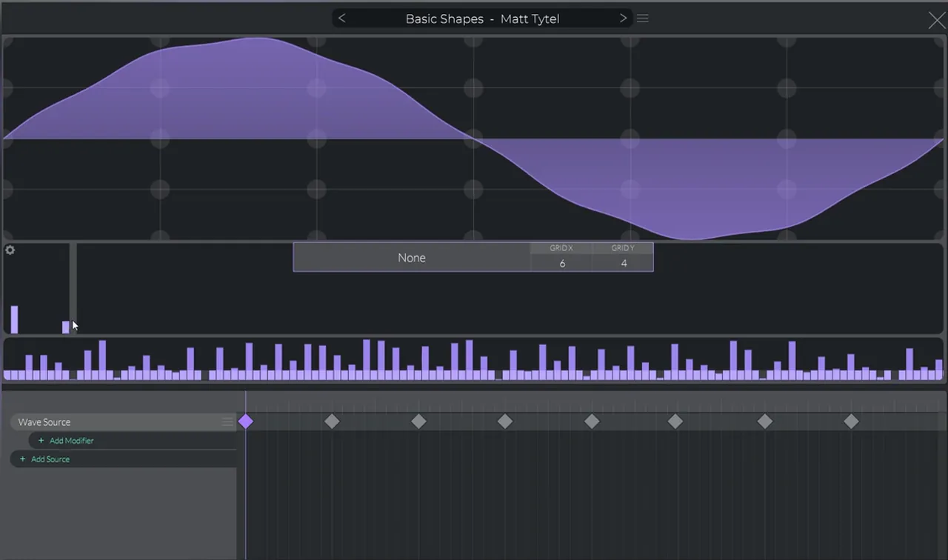Screen dimensions: 948x560
Task: Select the Grid X value 6
Action: pos(562,263)
